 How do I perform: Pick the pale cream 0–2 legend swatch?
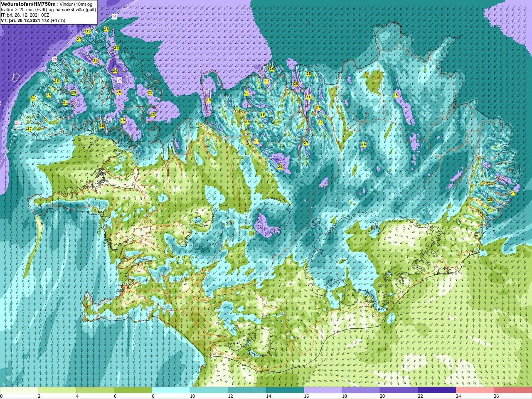point(19,390)
